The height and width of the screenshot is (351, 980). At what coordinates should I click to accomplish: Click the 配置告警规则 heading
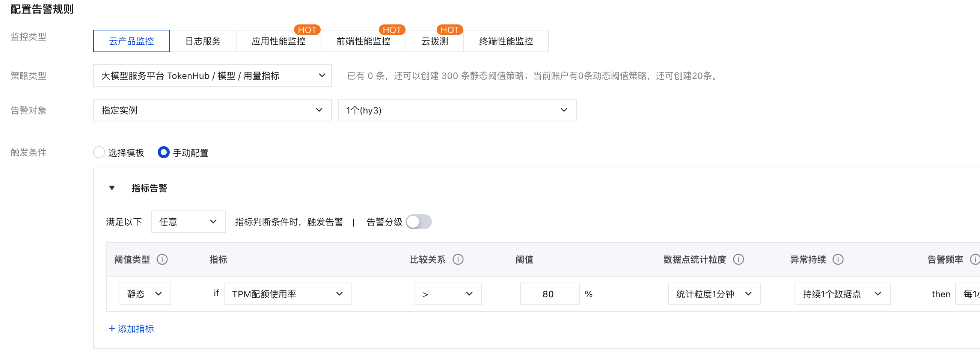click(x=42, y=9)
